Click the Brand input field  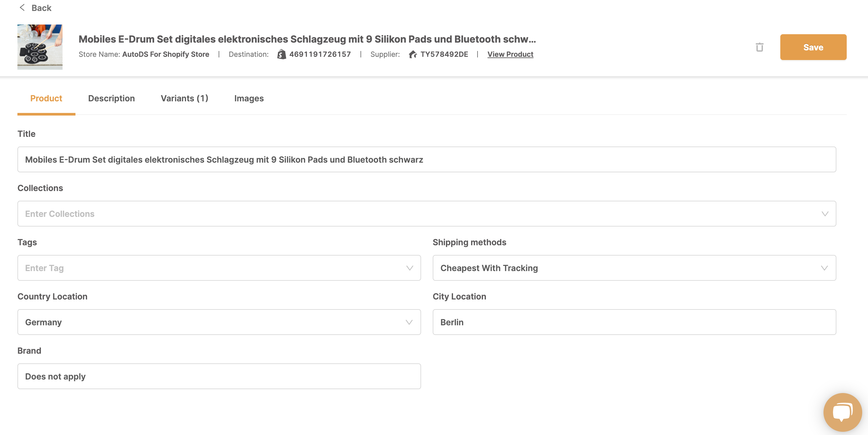point(219,376)
